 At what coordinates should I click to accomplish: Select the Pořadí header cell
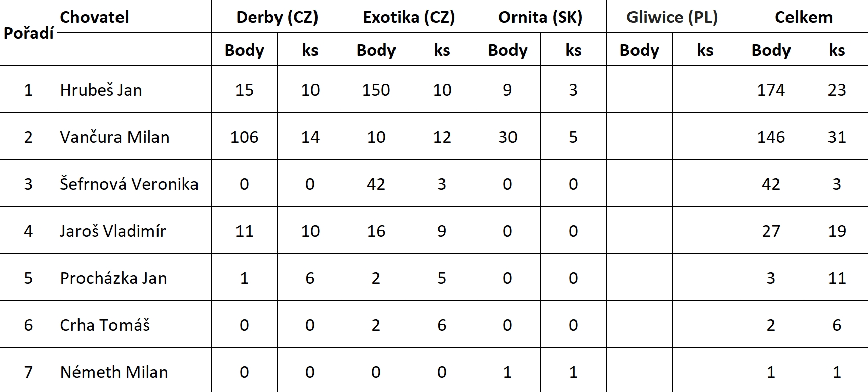(28, 33)
